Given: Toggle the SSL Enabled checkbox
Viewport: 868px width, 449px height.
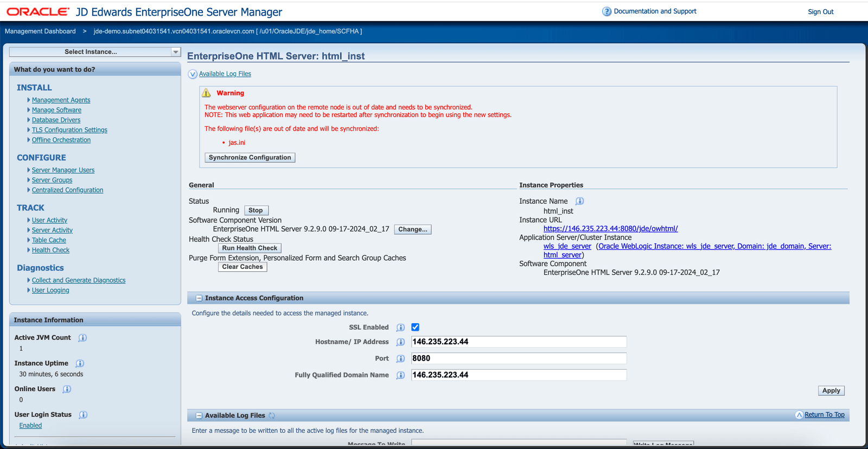Looking at the screenshot, I should click(x=415, y=327).
